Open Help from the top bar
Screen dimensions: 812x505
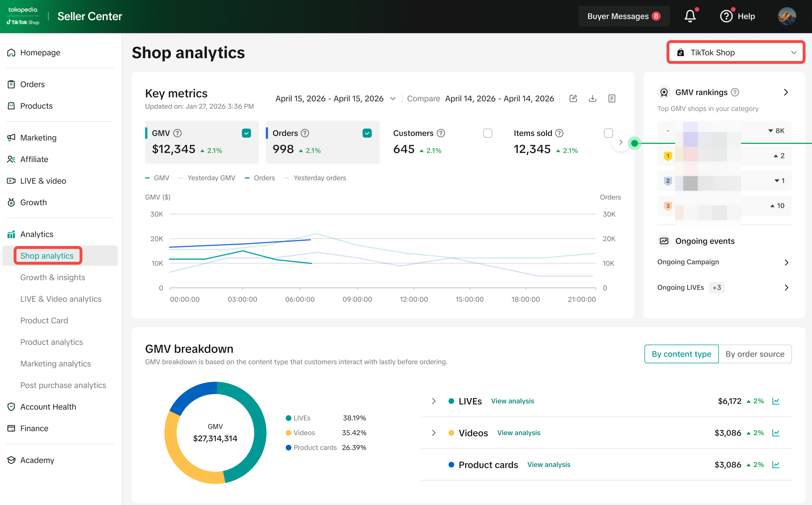tap(737, 16)
